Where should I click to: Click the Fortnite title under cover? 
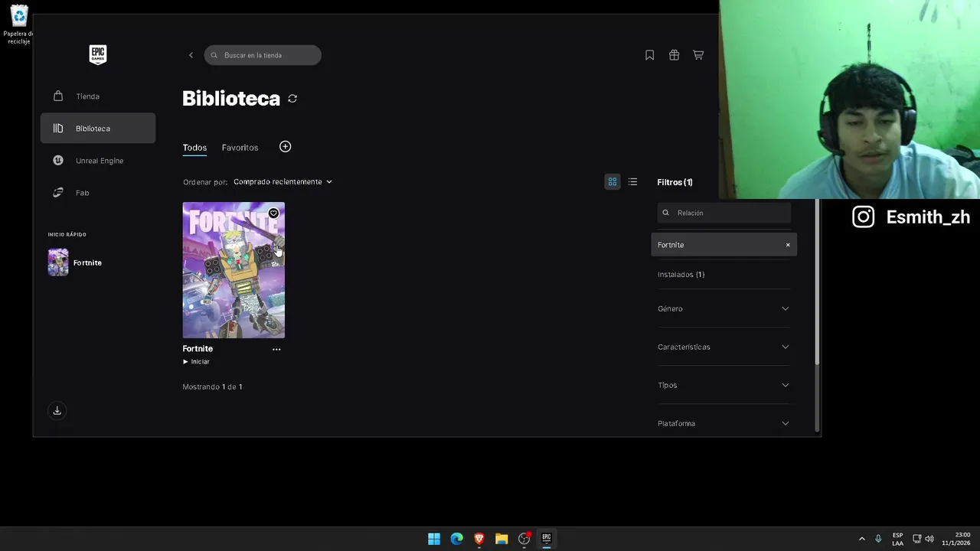click(x=198, y=349)
